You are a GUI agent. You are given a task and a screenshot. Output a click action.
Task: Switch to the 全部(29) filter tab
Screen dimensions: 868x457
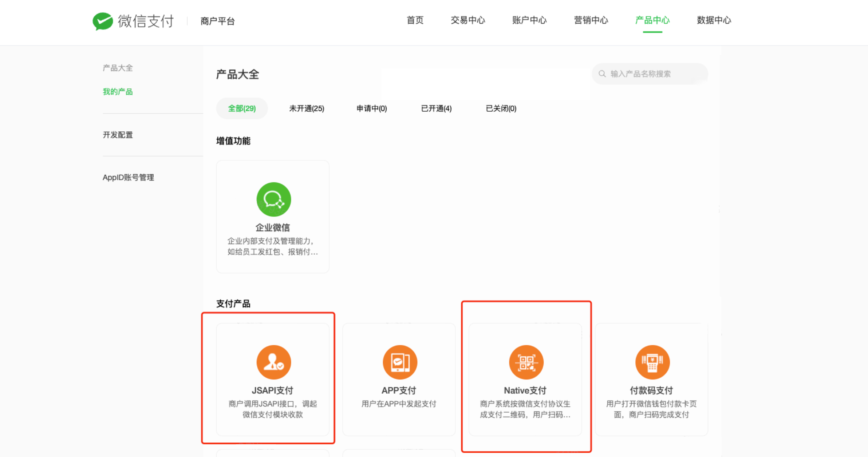[x=242, y=108]
